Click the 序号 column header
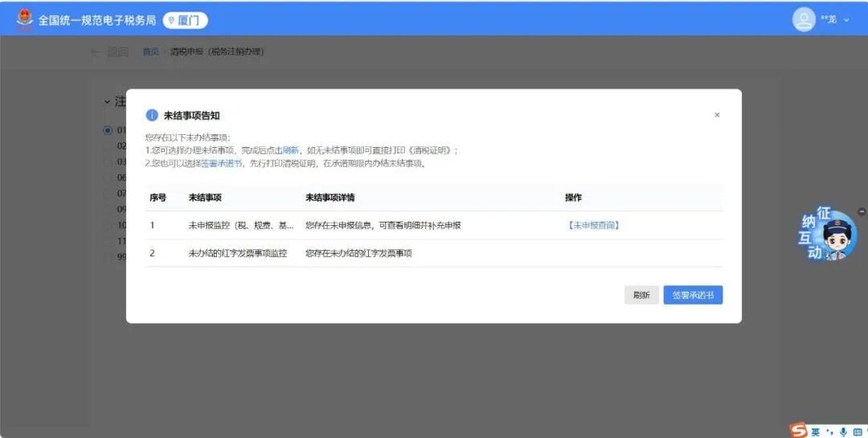The image size is (868, 438). (158, 197)
